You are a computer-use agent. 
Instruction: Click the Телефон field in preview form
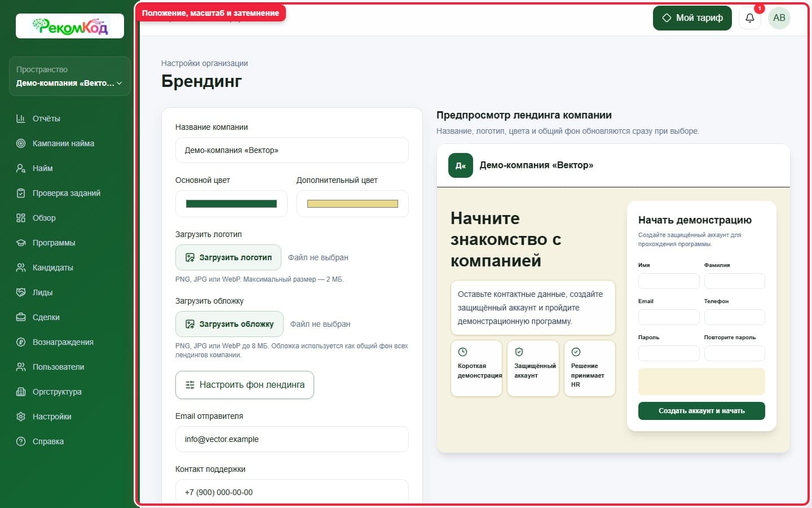point(735,317)
